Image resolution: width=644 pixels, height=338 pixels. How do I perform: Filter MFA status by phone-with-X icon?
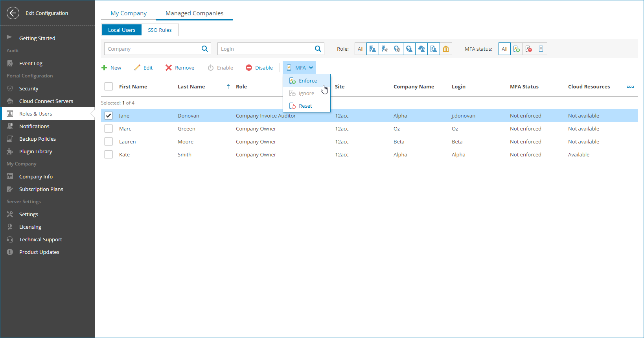(541, 49)
